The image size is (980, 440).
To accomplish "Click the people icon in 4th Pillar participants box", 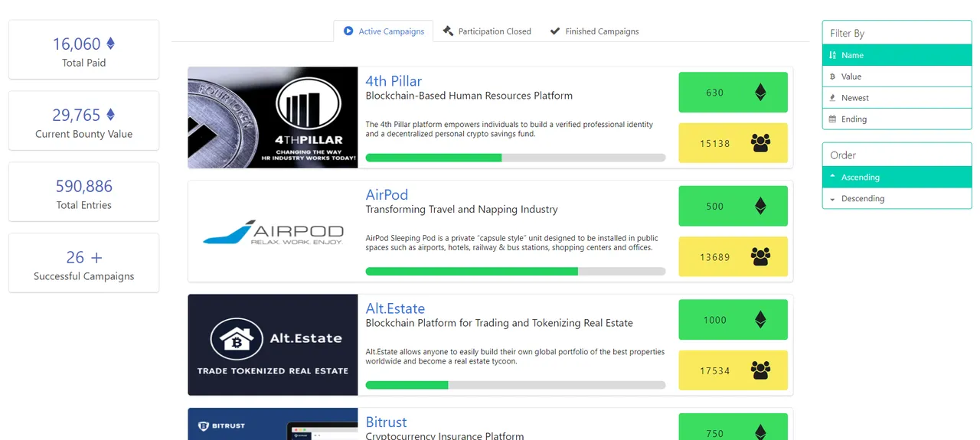I will (x=760, y=143).
